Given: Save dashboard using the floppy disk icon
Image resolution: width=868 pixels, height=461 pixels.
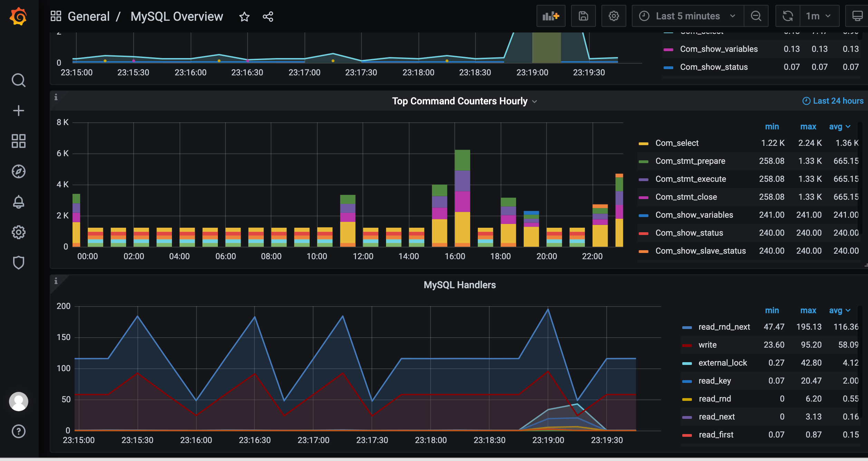Looking at the screenshot, I should pos(583,16).
